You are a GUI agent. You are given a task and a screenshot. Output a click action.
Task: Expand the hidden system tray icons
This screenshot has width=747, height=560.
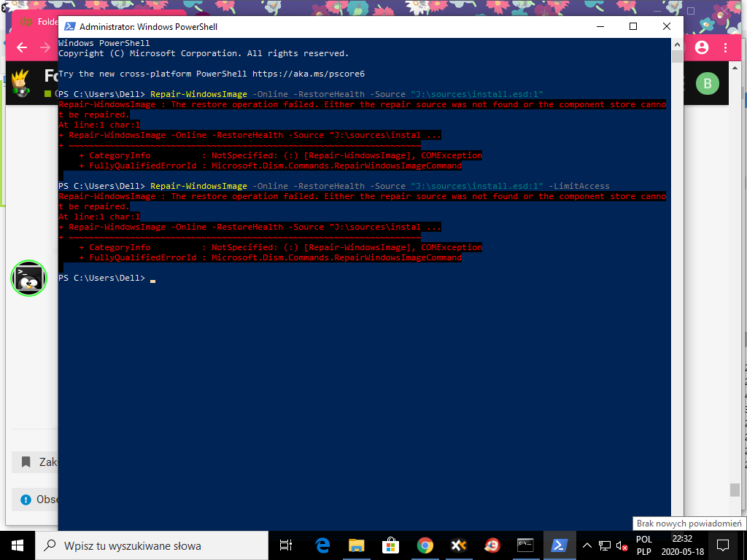[587, 545]
